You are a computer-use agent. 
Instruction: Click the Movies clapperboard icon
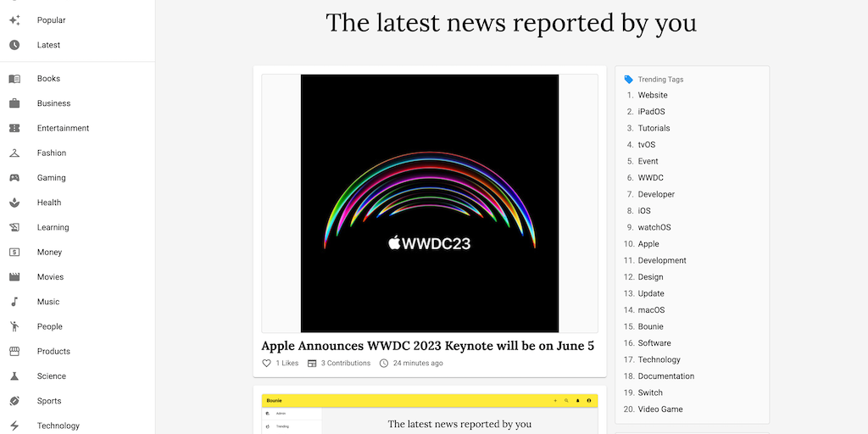(14, 277)
